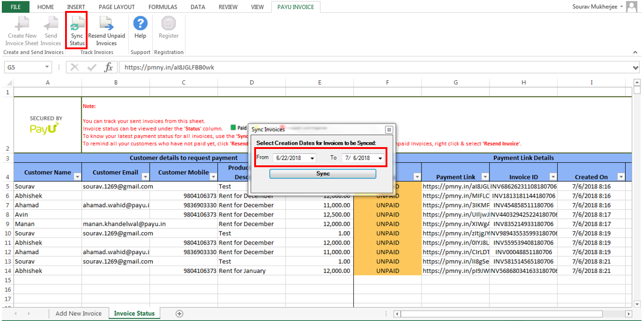Click the user account avatar icon
The height and width of the screenshot is (321, 644).
pyautogui.click(x=633, y=7)
